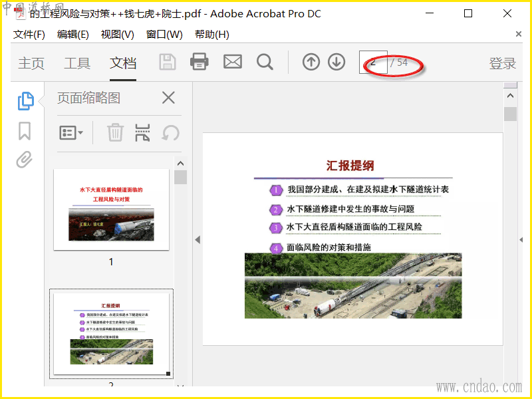Open the attachments paperclip icon

[x=24, y=160]
